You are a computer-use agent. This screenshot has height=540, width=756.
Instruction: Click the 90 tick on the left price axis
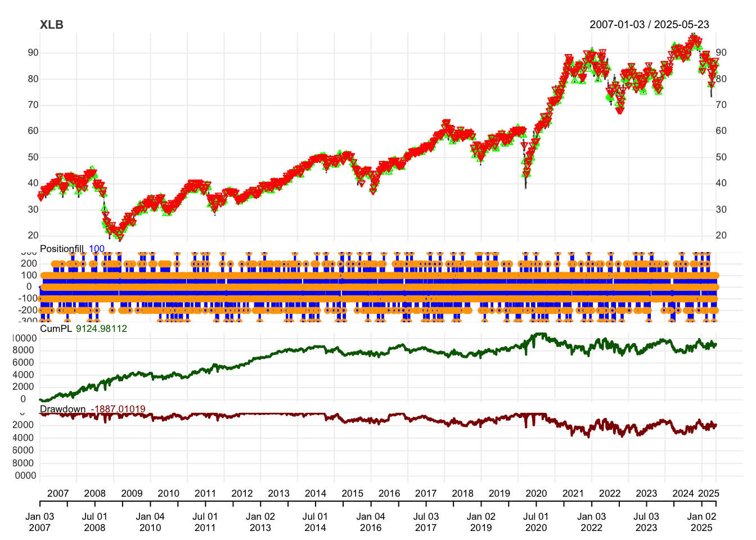(x=33, y=53)
